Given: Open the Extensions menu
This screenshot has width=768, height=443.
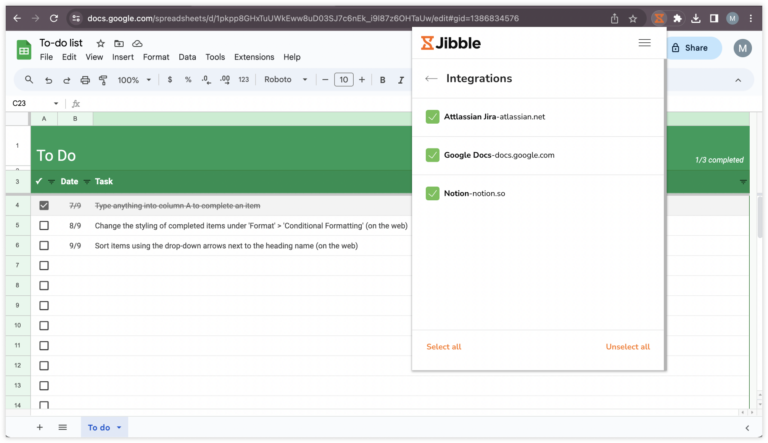Looking at the screenshot, I should pyautogui.click(x=254, y=57).
